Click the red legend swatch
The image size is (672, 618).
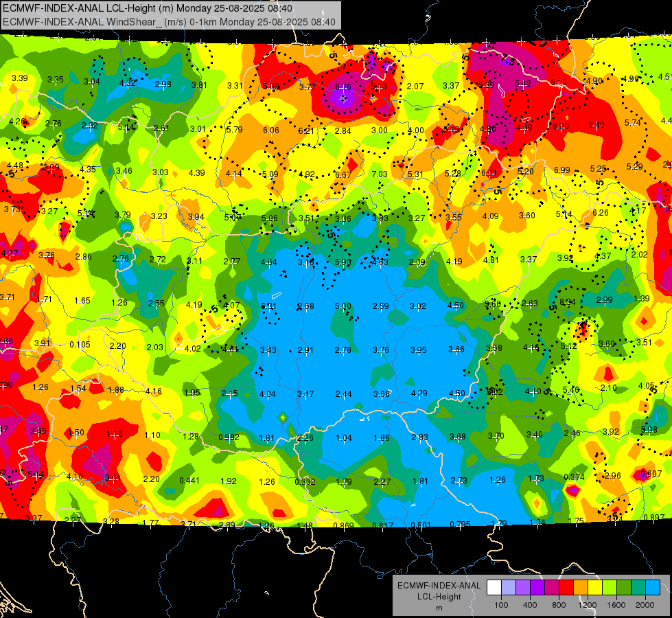(566, 588)
